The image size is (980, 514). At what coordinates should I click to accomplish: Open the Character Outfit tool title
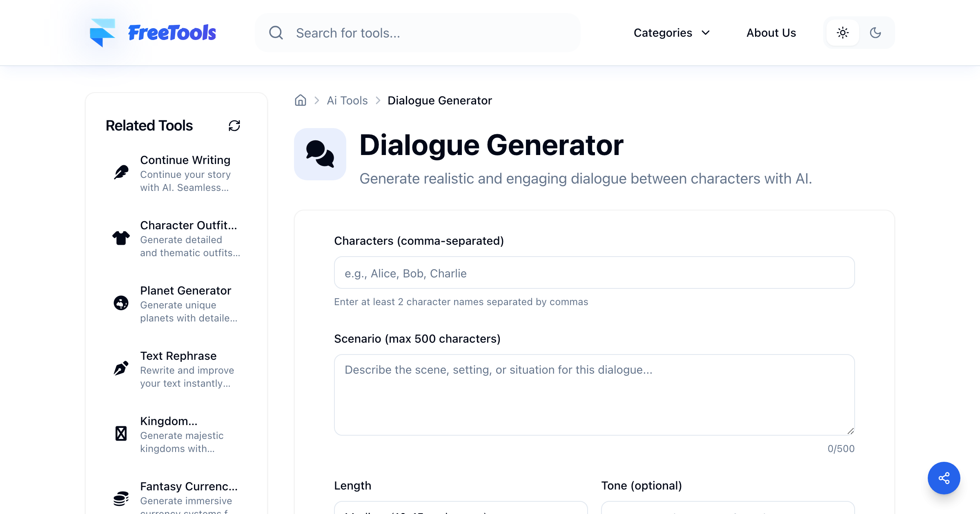click(x=189, y=225)
